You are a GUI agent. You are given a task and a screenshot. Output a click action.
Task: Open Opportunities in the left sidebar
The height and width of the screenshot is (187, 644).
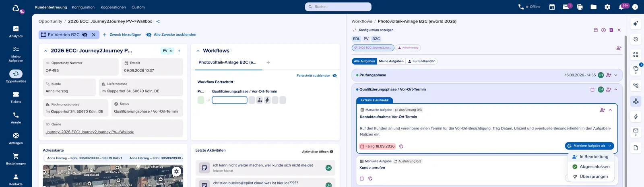tap(16, 76)
